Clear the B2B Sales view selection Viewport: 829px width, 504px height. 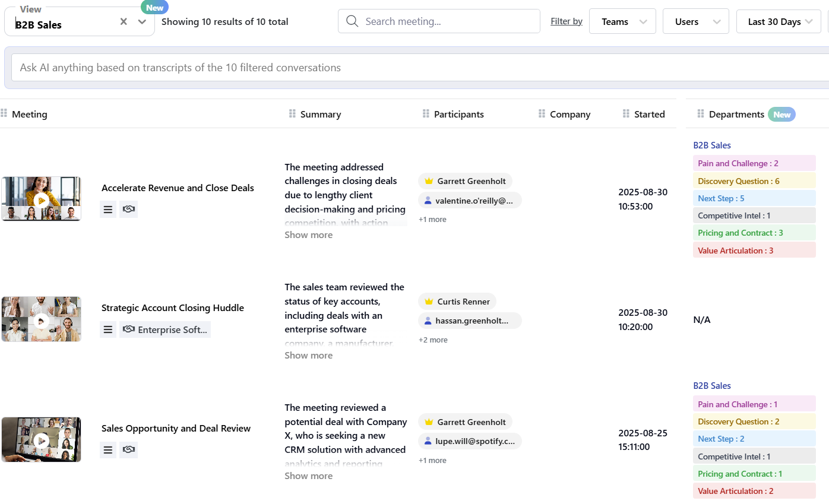click(x=124, y=22)
